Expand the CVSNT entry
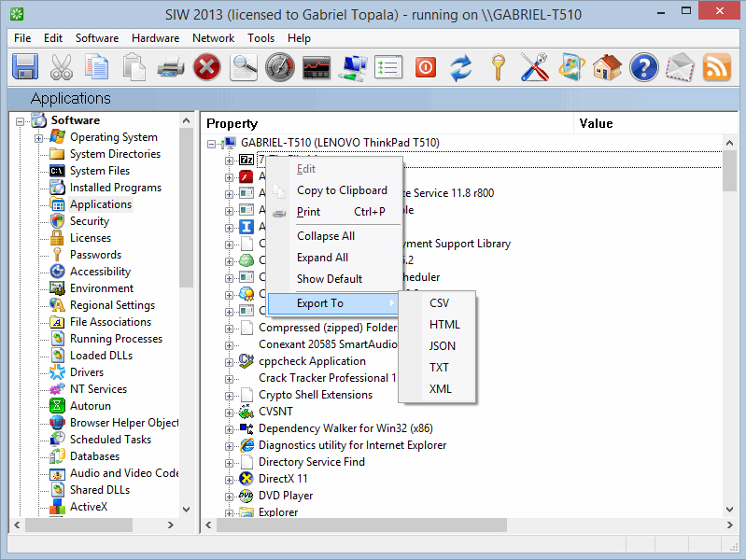Viewport: 746px width, 560px height. coord(230,413)
